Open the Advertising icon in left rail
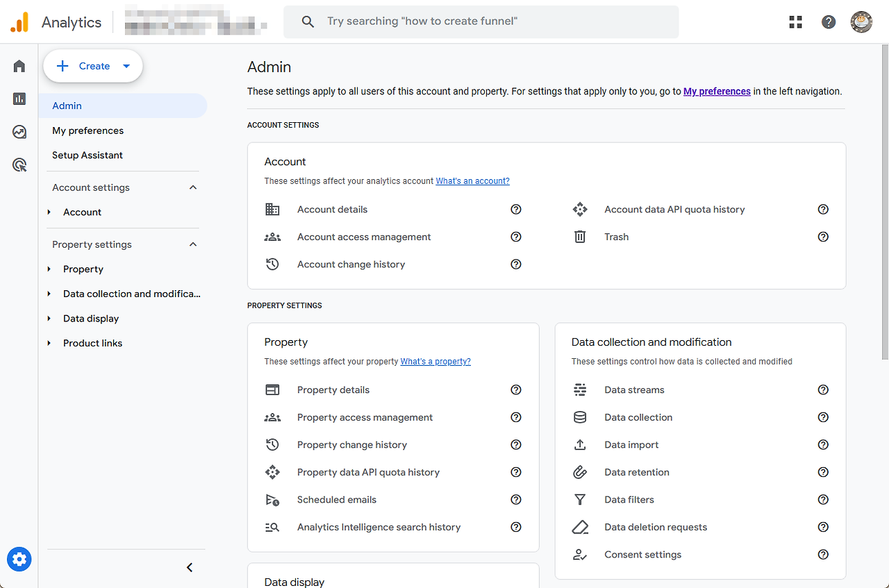The image size is (889, 588). [x=19, y=165]
